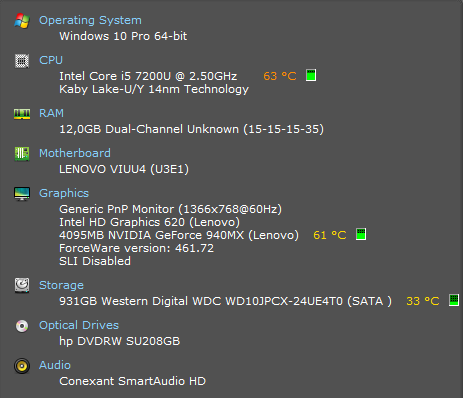Click the Graphics monitor icon

[22, 194]
